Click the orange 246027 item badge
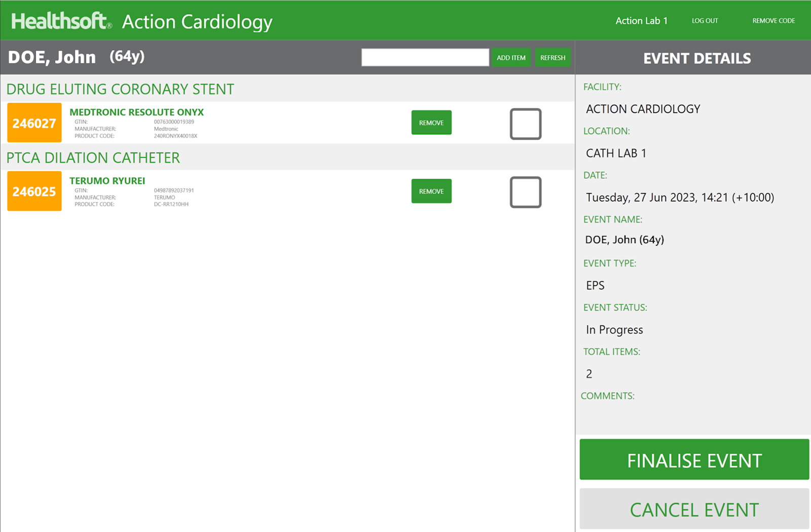The height and width of the screenshot is (532, 811). (34, 123)
